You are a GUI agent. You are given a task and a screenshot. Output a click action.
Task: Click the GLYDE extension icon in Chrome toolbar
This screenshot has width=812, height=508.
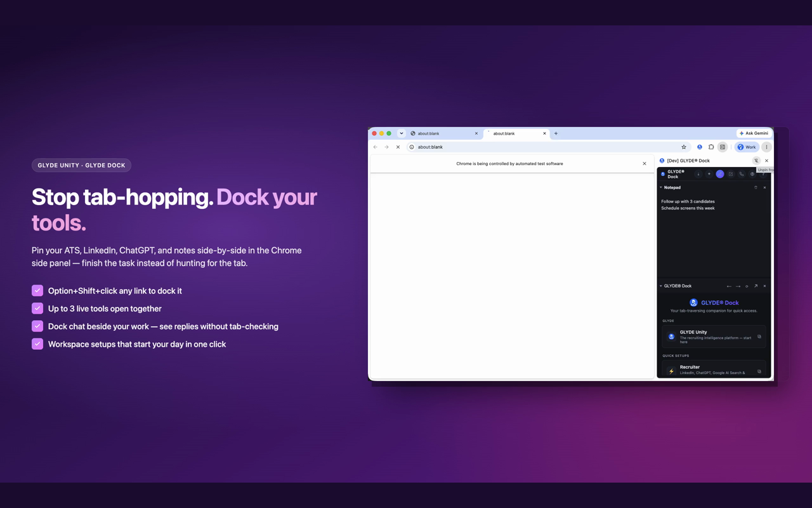[x=700, y=147]
